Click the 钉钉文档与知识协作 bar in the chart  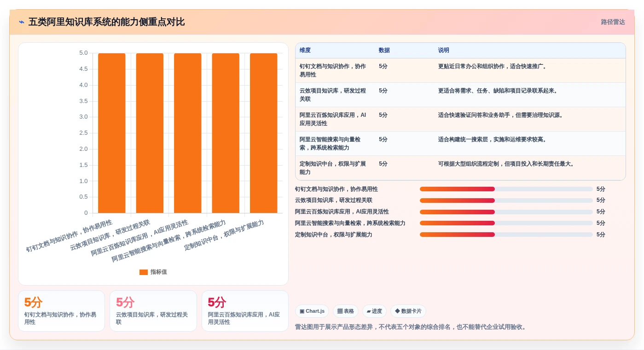coord(112,133)
